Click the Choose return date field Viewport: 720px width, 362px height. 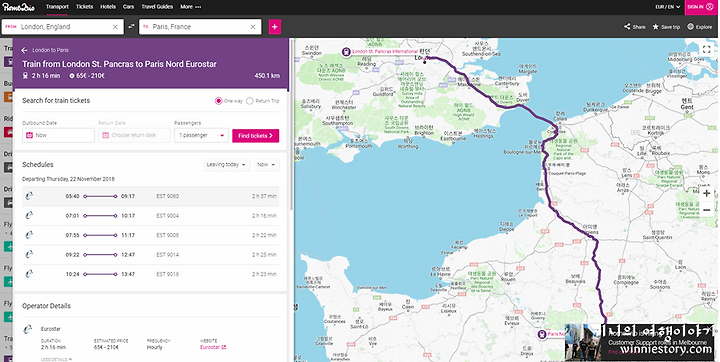(x=134, y=136)
